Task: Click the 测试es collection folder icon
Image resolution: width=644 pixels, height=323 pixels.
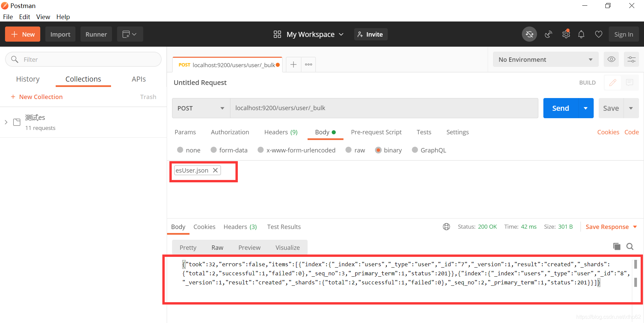Action: pyautogui.click(x=17, y=122)
